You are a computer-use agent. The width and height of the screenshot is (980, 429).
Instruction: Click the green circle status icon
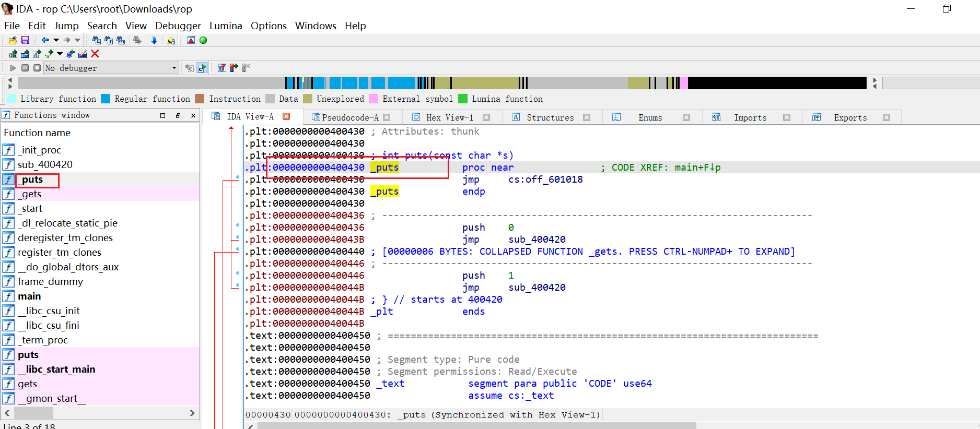coord(203,40)
